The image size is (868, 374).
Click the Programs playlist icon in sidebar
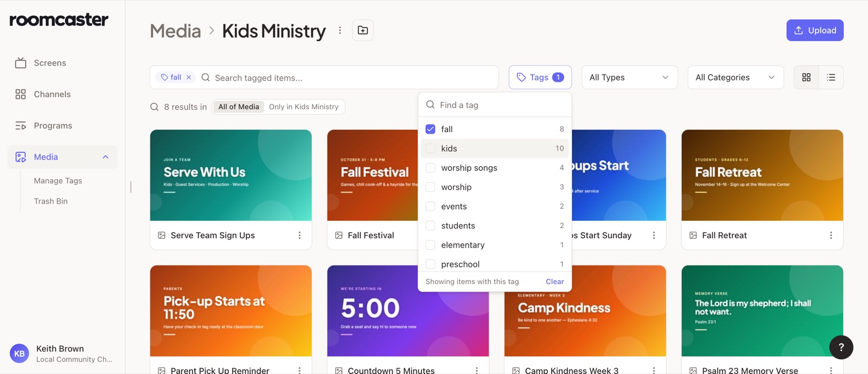(x=21, y=126)
